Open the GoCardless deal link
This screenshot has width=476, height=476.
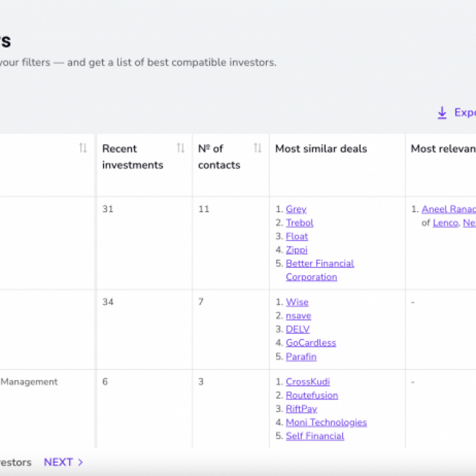click(311, 343)
